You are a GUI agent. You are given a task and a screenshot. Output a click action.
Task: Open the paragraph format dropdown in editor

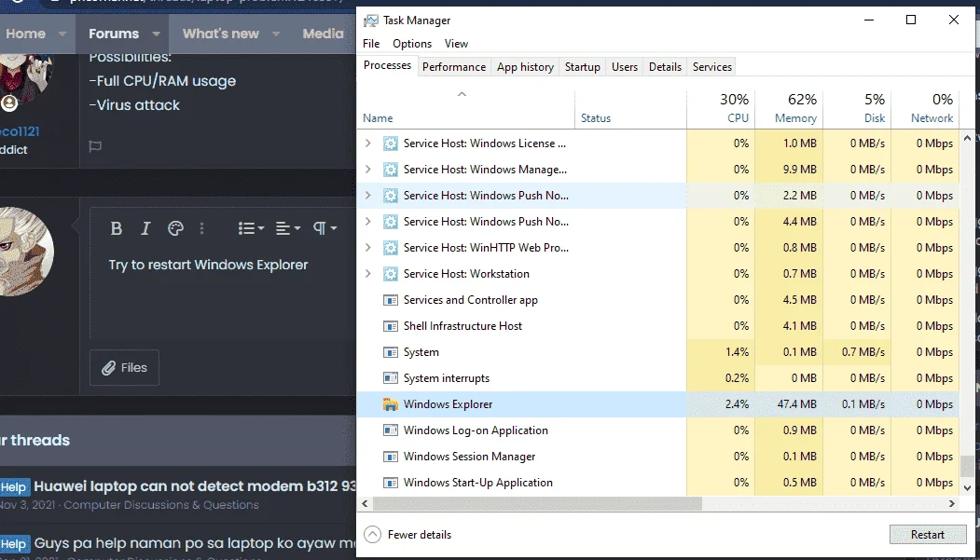coord(324,228)
